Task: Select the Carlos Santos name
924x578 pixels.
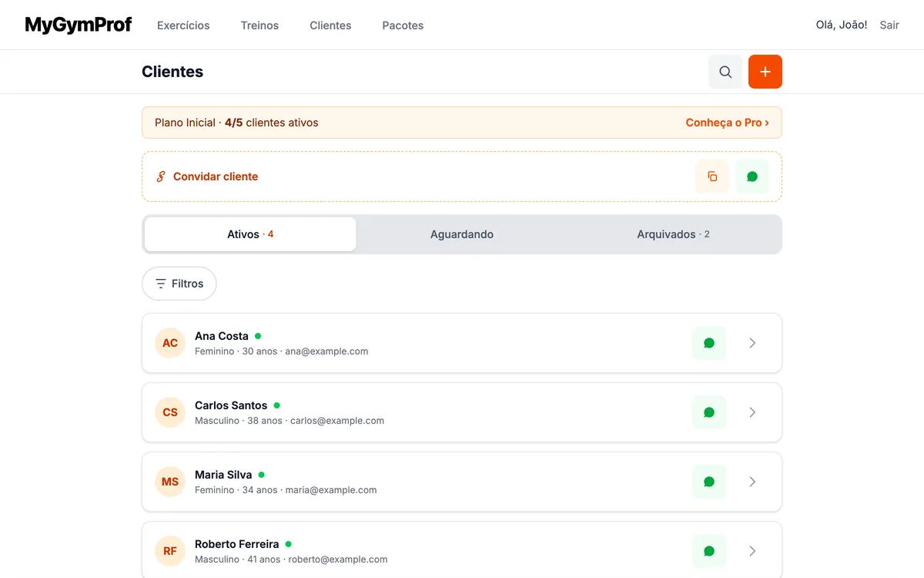Action: point(231,405)
